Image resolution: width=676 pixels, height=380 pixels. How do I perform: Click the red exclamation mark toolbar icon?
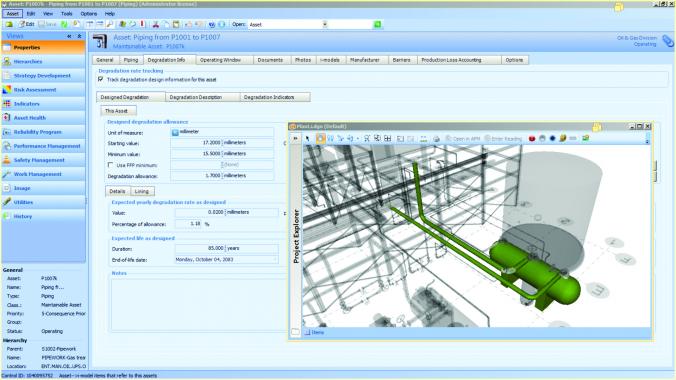143,25
